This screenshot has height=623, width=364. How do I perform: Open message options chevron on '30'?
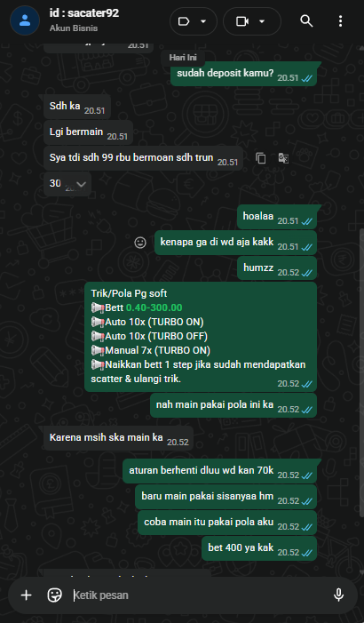point(81,184)
